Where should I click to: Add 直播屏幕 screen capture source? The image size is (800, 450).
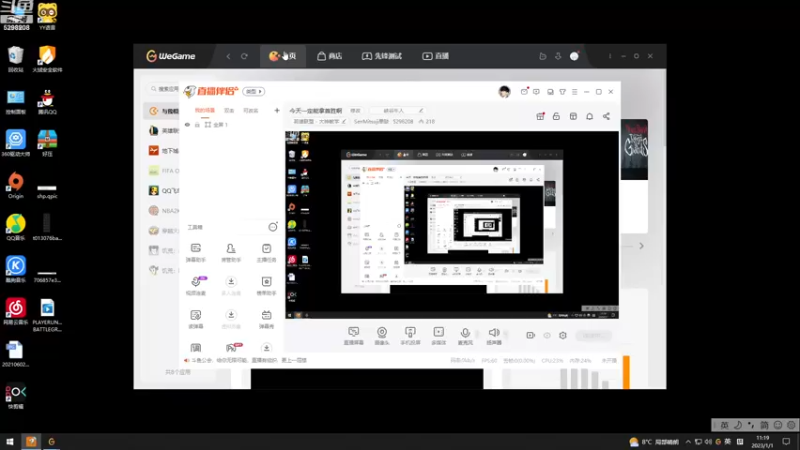(x=354, y=336)
